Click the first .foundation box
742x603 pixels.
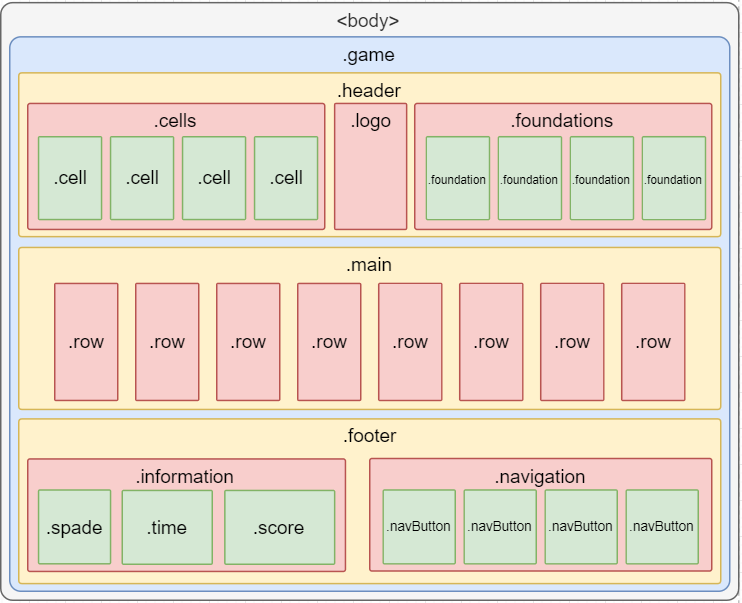click(x=457, y=179)
